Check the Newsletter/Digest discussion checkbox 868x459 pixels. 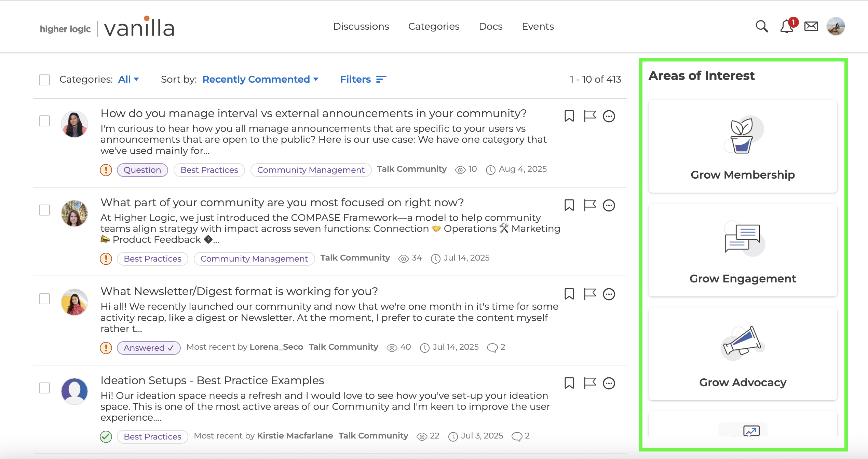(44, 299)
